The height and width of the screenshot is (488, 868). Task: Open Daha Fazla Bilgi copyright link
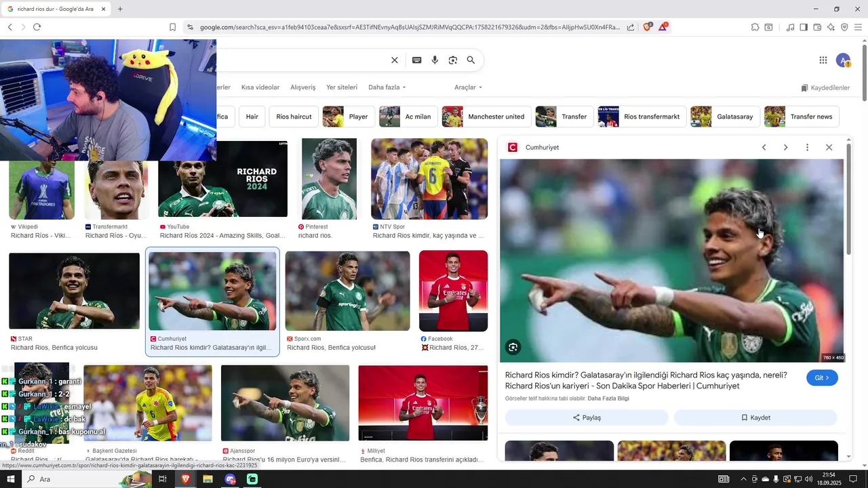tap(608, 399)
